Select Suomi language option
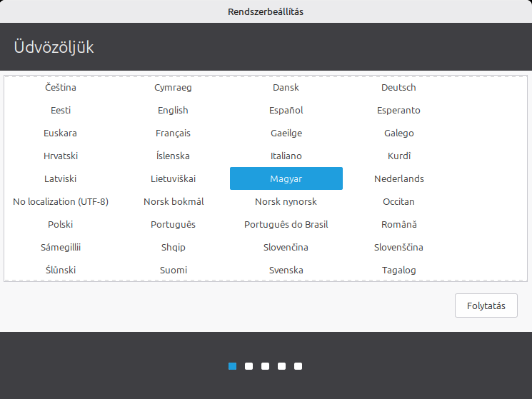This screenshot has width=532, height=399. (173, 270)
